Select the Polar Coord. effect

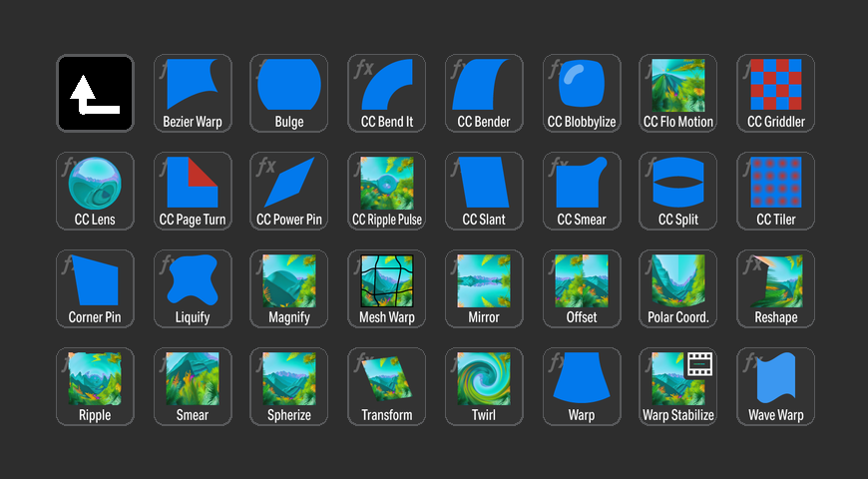click(678, 288)
